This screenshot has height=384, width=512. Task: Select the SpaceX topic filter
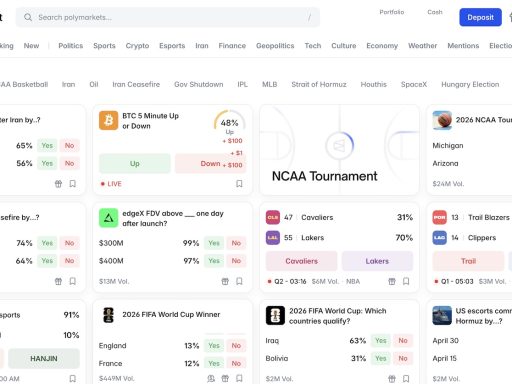tap(414, 84)
